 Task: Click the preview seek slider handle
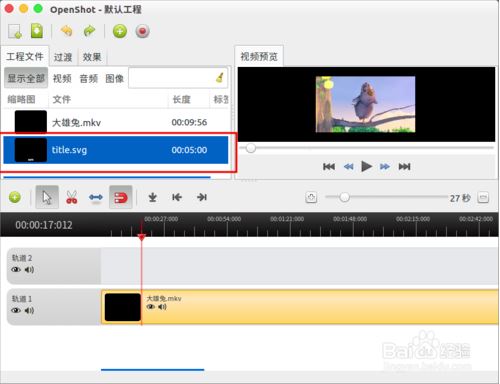click(x=251, y=148)
